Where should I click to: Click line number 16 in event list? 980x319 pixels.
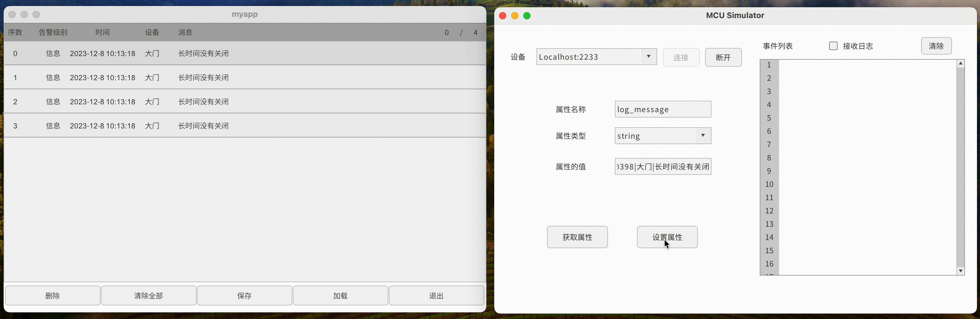(x=769, y=264)
